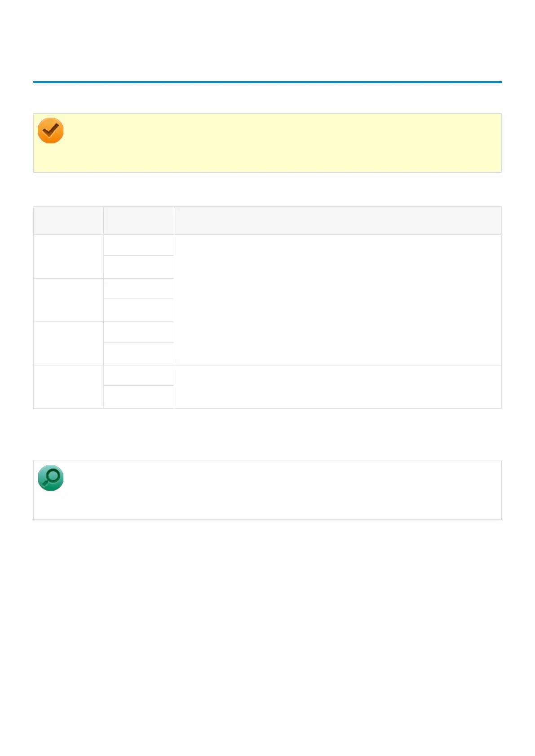Image resolution: width=535 pixels, height=756 pixels.
Task: Click the orange checkmark icon
Action: coord(50,131)
